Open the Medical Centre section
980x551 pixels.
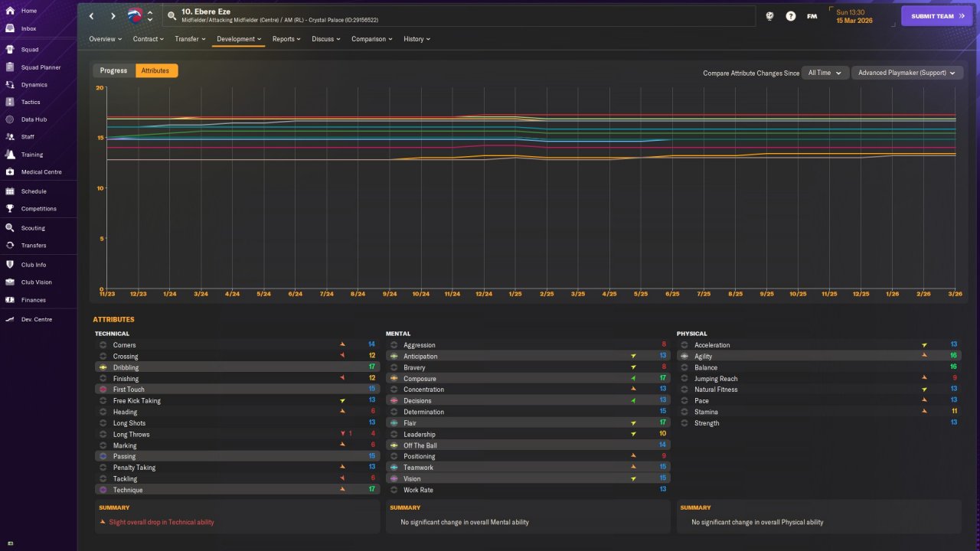[41, 172]
